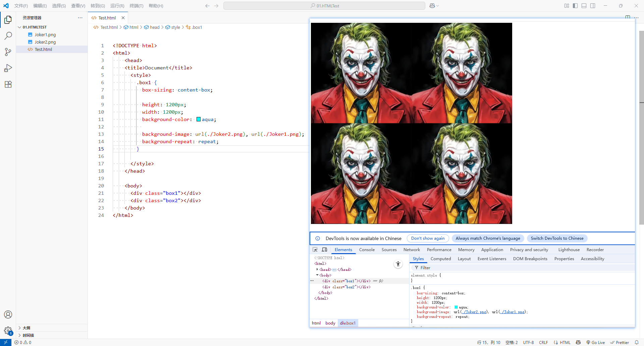The width and height of the screenshot is (644, 346).
Task: Click Switch DevTools to Chinese button
Action: tap(557, 238)
